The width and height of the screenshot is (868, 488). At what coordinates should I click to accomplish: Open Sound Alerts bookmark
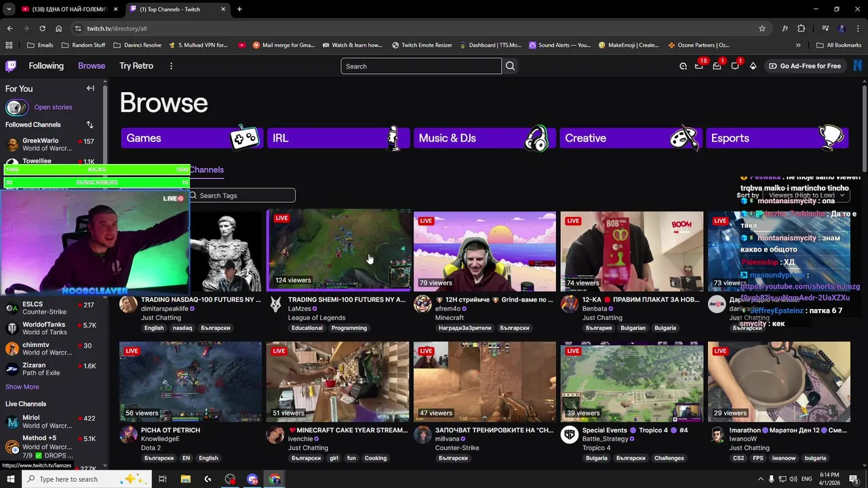(559, 45)
